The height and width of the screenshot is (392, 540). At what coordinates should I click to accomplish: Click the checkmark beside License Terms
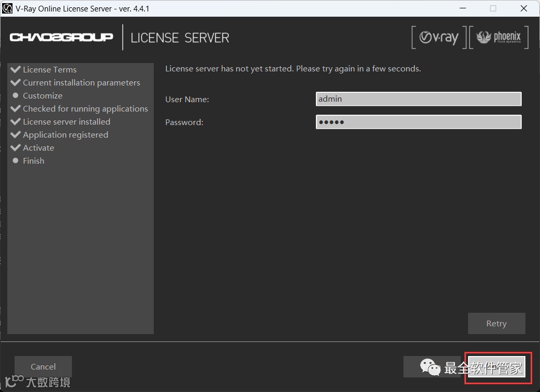point(16,69)
